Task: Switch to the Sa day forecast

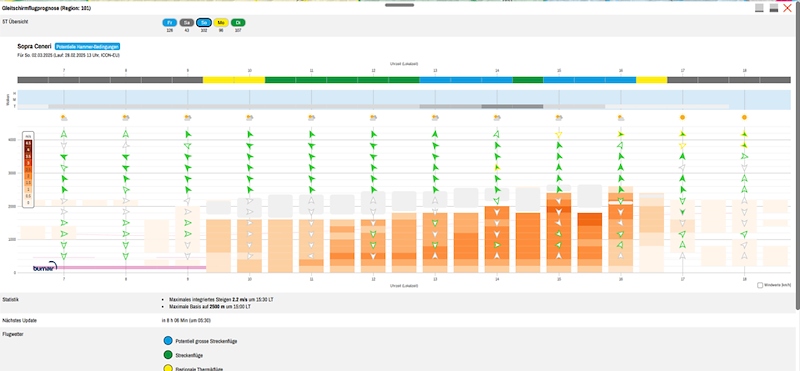Action: coord(187,22)
